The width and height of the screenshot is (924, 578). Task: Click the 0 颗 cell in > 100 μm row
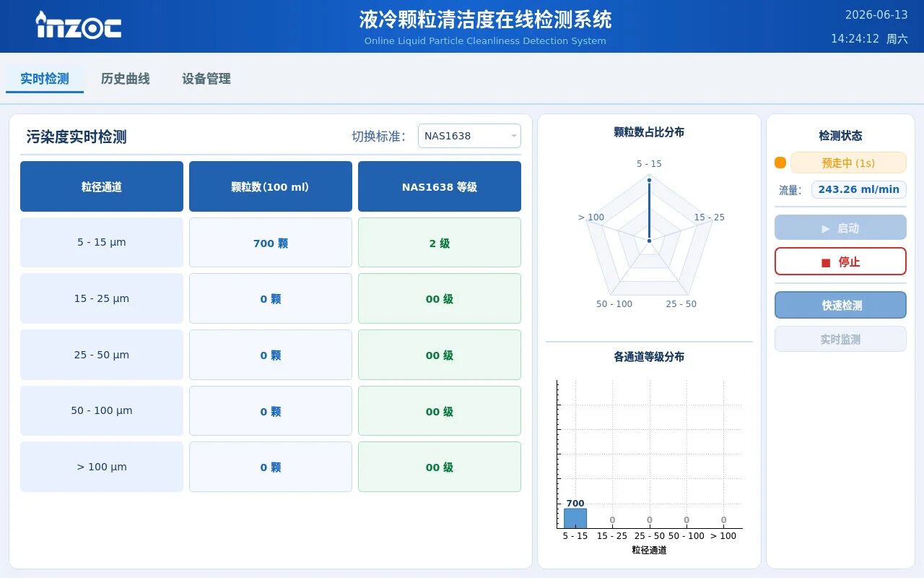[271, 467]
